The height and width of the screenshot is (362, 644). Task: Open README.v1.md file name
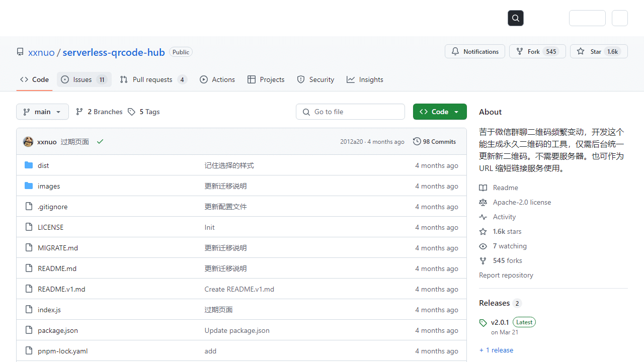pyautogui.click(x=61, y=289)
